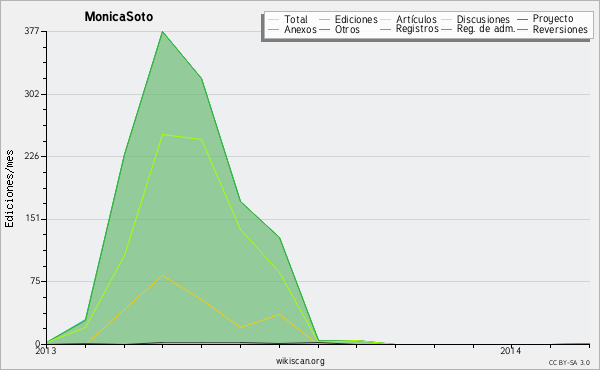The image size is (600, 370).
Task: Click the 75 y-axis value
Action: pos(34,281)
